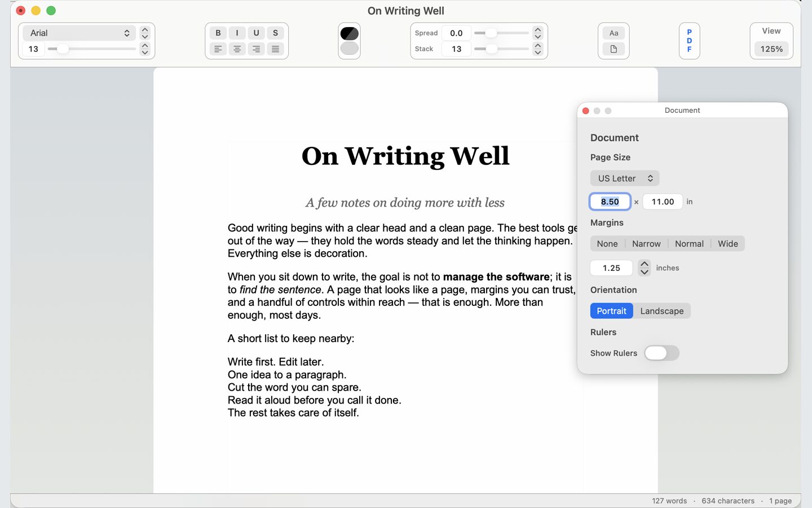Image resolution: width=812 pixels, height=508 pixels.
Task: Turn on the Show Rulers switch
Action: point(661,353)
